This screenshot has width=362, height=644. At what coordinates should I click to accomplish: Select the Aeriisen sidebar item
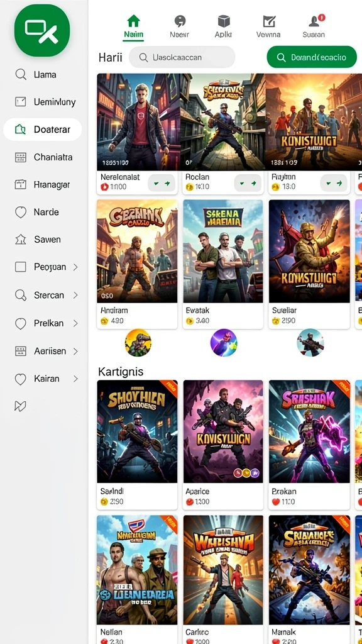click(x=43, y=351)
